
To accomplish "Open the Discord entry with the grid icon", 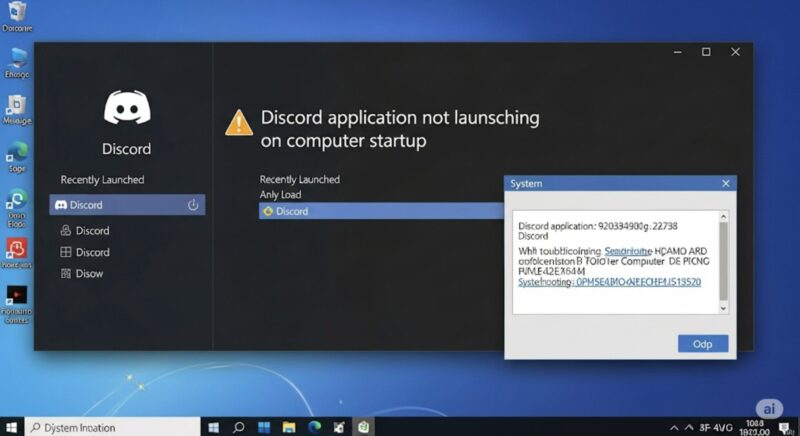I will tap(85, 252).
